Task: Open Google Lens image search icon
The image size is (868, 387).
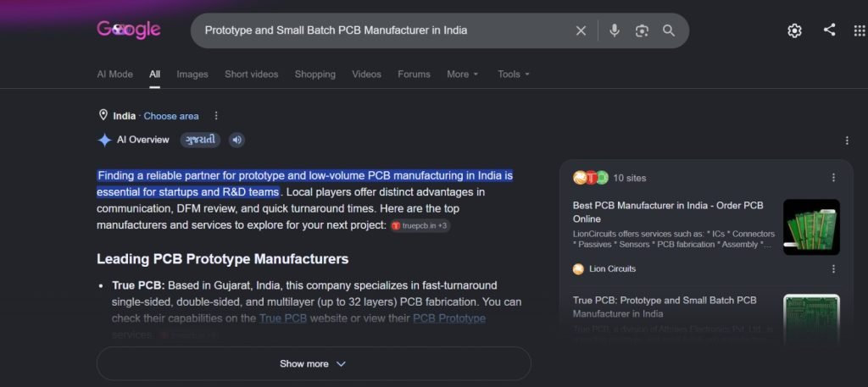Action: pos(642,31)
